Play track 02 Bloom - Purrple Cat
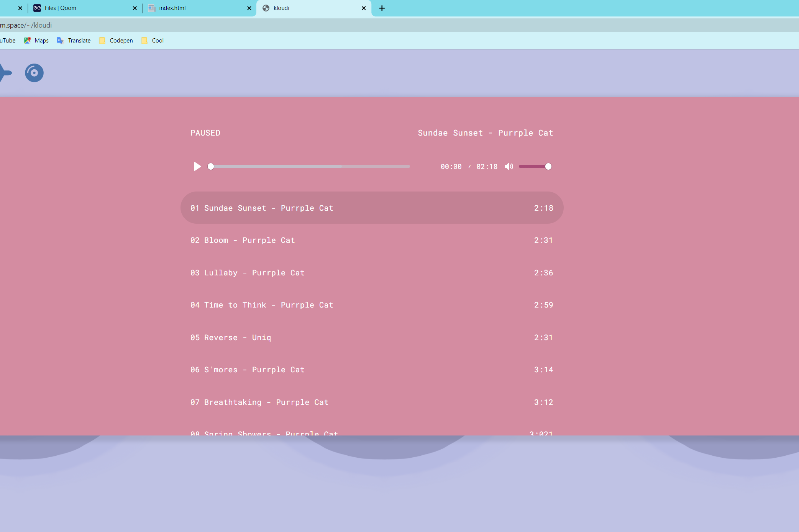The height and width of the screenshot is (532, 799). click(x=249, y=241)
